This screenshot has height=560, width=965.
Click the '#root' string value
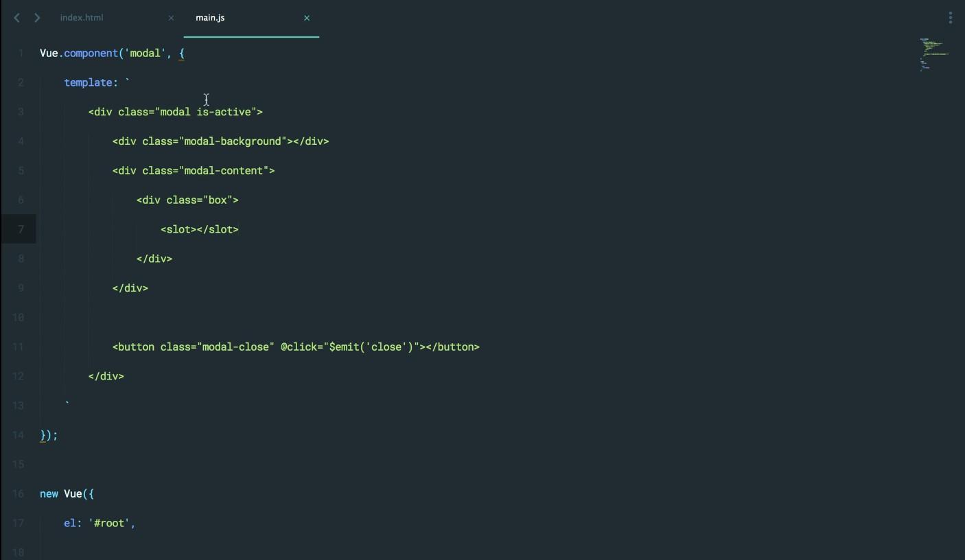click(x=111, y=523)
